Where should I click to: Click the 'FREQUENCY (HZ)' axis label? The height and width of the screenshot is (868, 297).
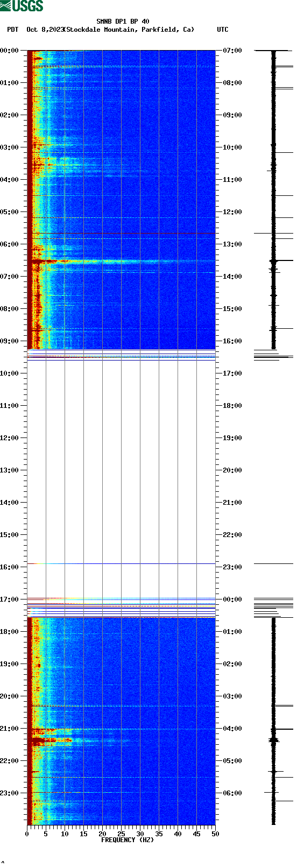click(128, 840)
